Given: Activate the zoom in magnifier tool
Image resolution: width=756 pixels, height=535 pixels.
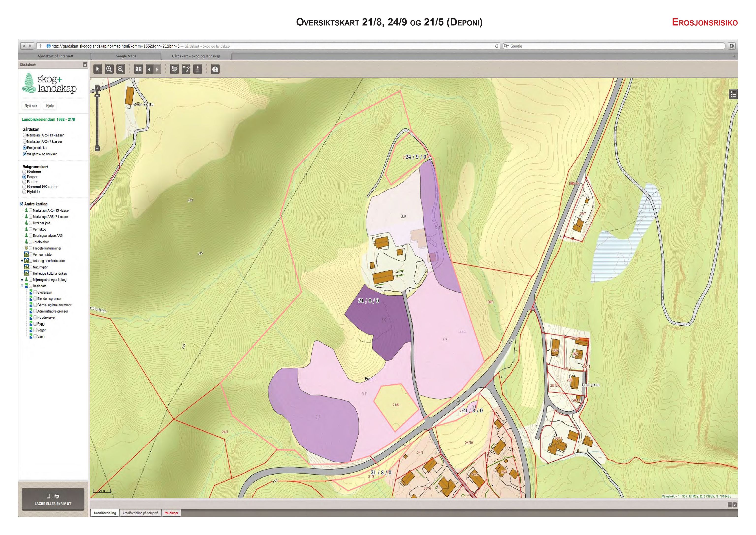Looking at the screenshot, I should click(x=109, y=69).
